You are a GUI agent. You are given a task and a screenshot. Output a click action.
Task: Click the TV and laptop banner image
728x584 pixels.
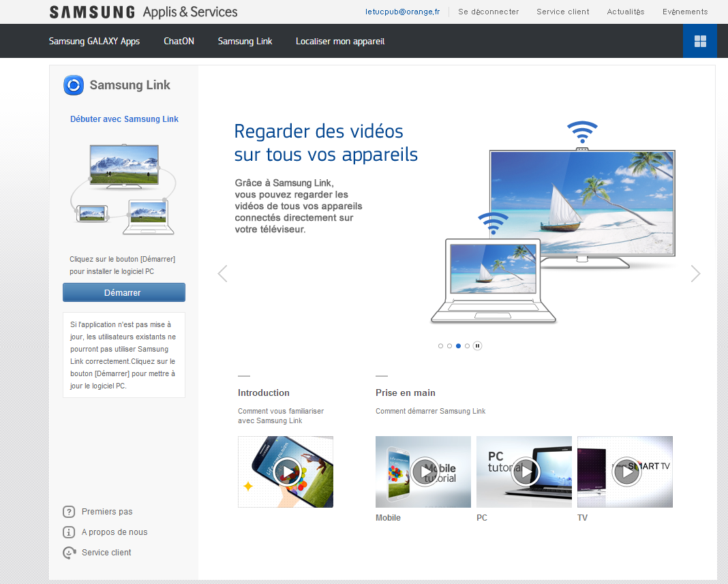pos(553,222)
